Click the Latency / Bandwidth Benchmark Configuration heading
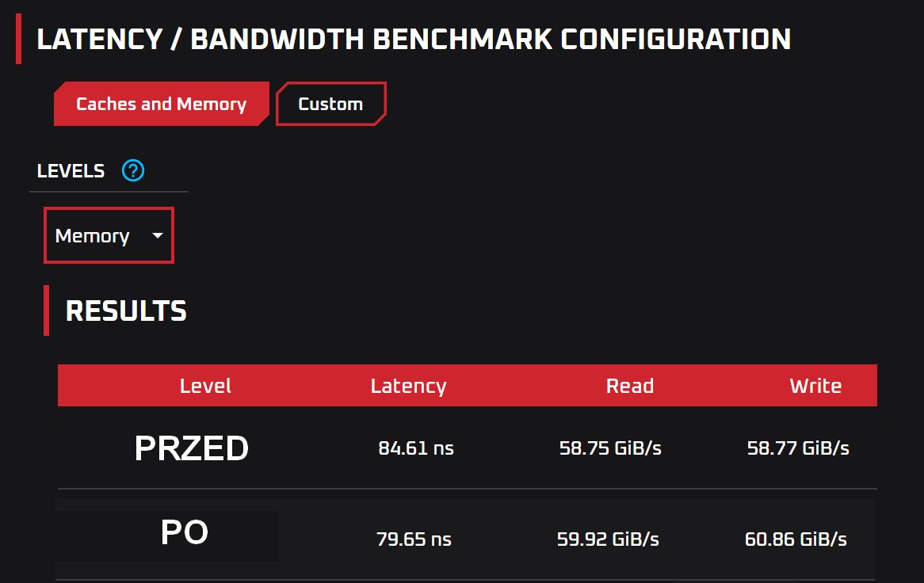924x583 pixels. click(x=414, y=40)
